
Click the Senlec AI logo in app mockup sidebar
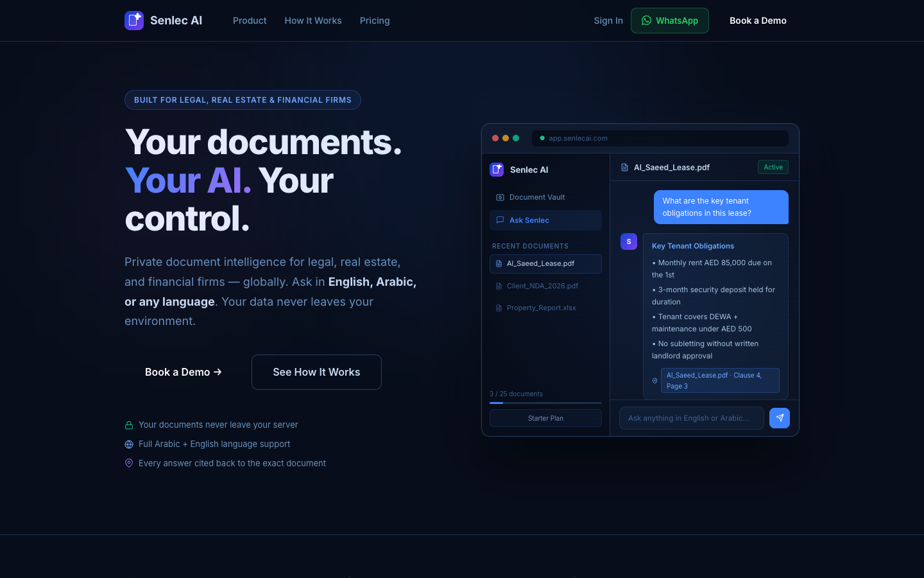[x=497, y=170]
